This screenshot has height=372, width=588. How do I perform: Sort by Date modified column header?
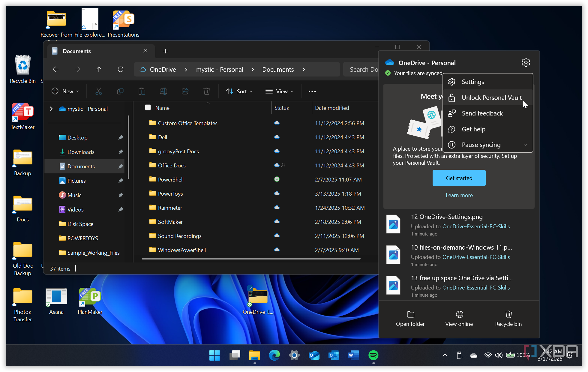pyautogui.click(x=332, y=108)
